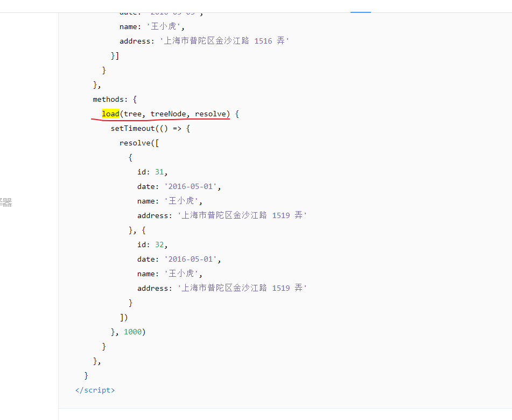512x420 pixels.
Task: Click the methods: { line in the code
Action: (x=114, y=99)
